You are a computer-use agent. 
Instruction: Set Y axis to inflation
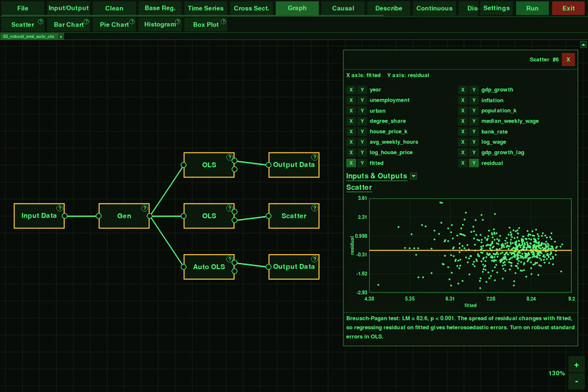tap(474, 101)
